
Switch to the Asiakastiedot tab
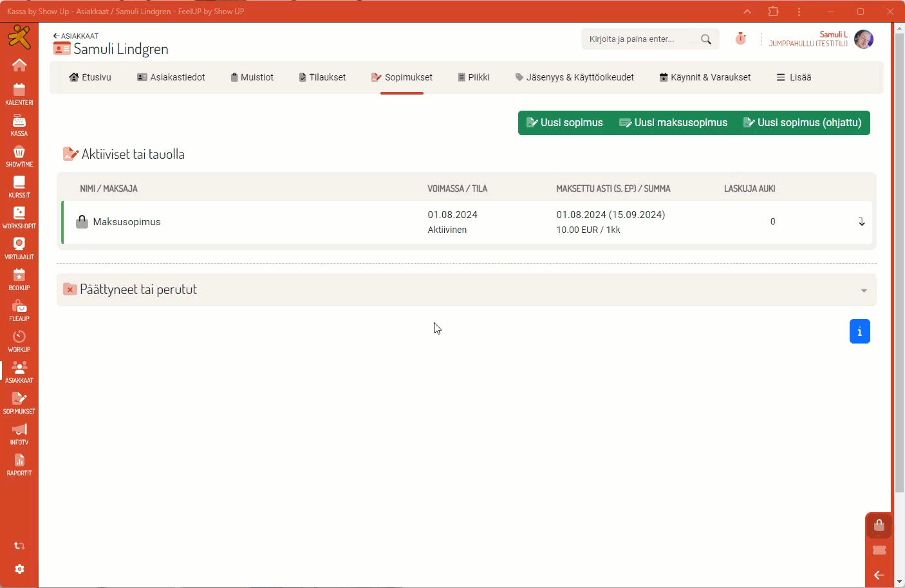171,77
